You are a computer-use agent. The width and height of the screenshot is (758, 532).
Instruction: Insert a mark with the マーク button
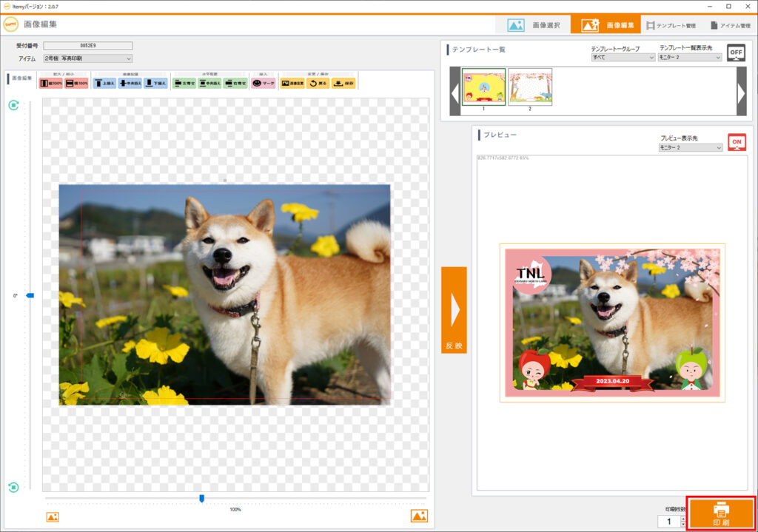[x=263, y=84]
